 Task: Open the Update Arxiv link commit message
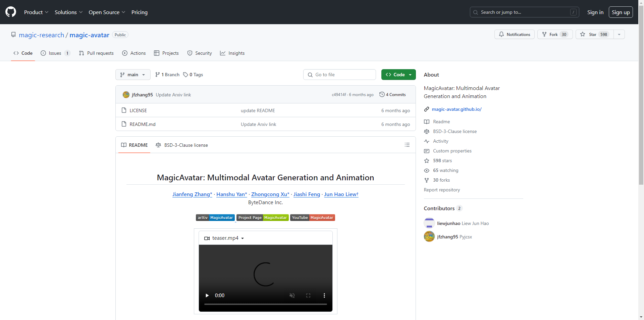pyautogui.click(x=173, y=95)
